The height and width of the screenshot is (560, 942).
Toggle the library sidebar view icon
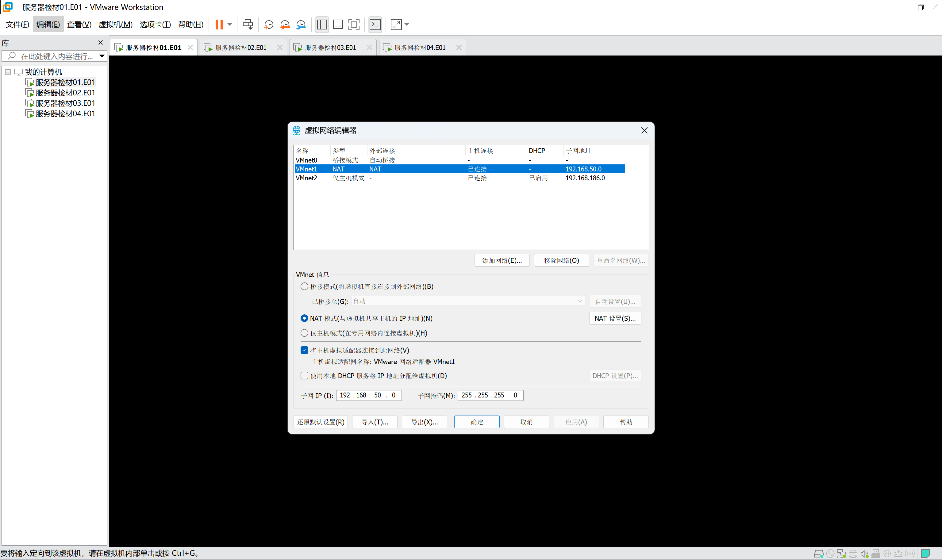322,25
